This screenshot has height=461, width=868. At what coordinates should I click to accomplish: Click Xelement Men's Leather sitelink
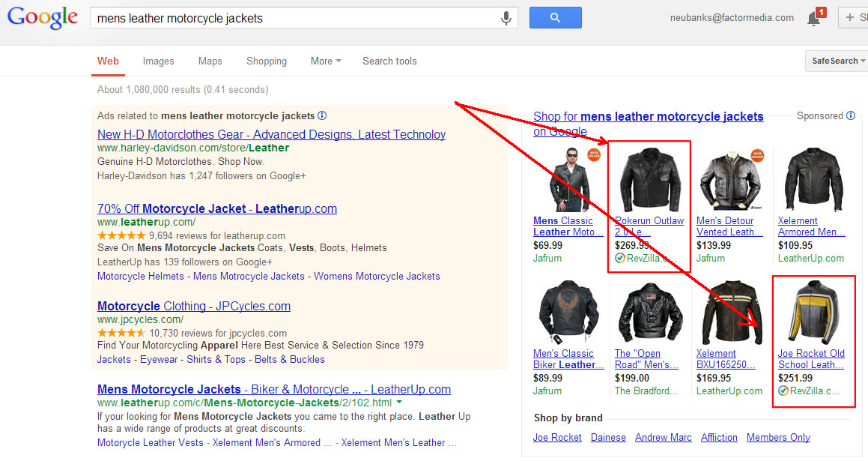(398, 442)
